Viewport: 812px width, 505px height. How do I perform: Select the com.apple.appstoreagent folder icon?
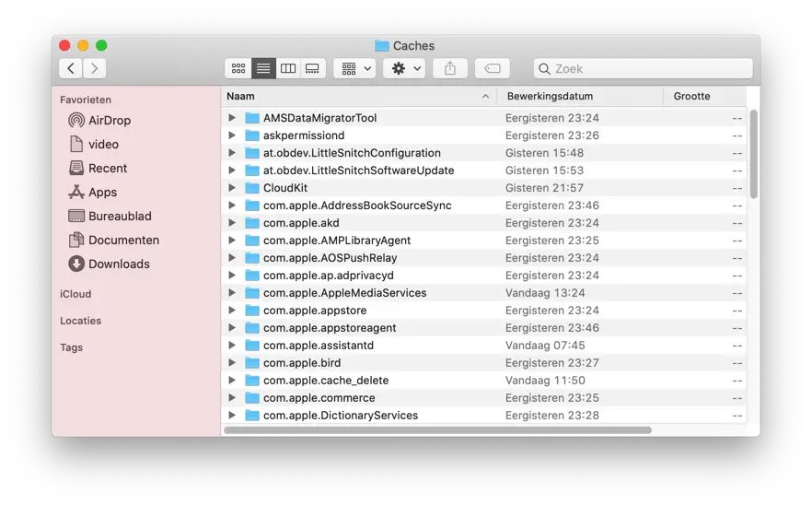pos(252,328)
